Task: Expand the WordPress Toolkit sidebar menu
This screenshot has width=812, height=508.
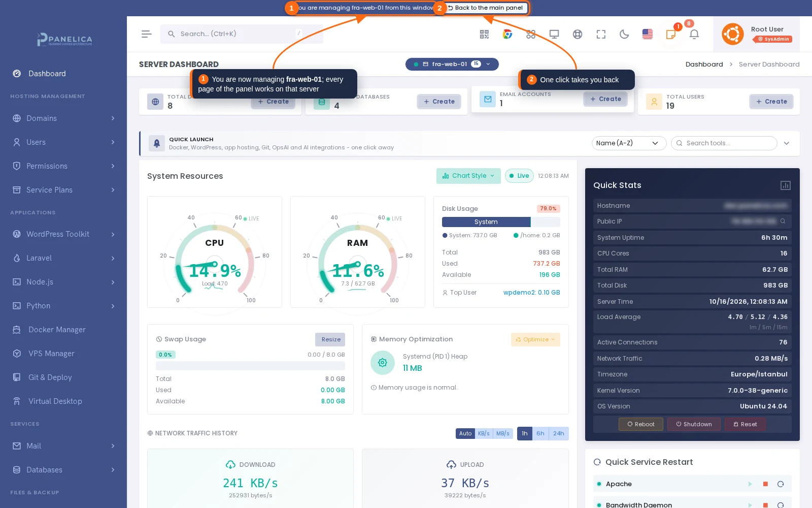Action: (63, 234)
